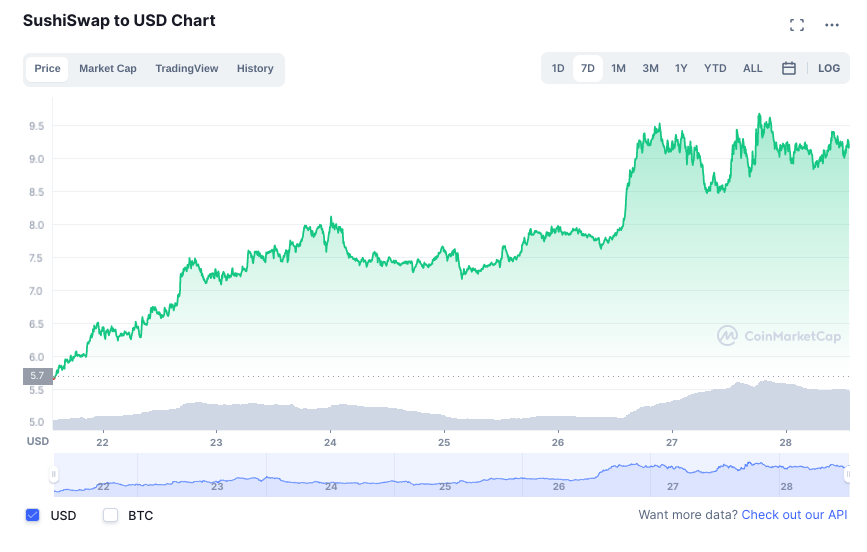Screen dimensions: 867x552
Task: Select the Price tab
Action: 47,69
